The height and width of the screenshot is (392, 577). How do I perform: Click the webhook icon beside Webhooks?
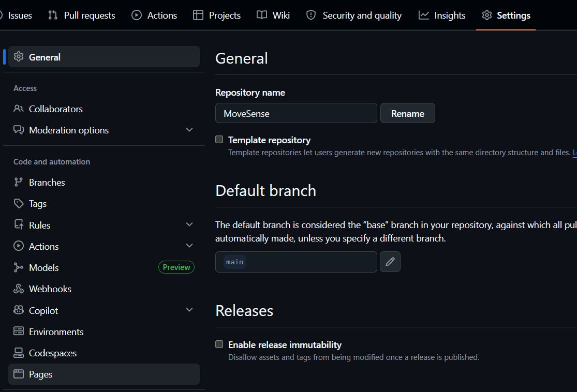[19, 289]
